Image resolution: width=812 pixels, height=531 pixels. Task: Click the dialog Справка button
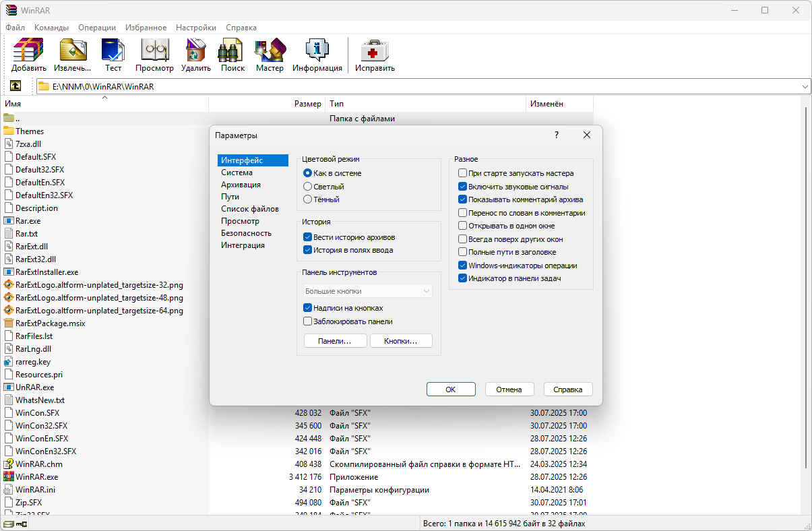(x=567, y=389)
